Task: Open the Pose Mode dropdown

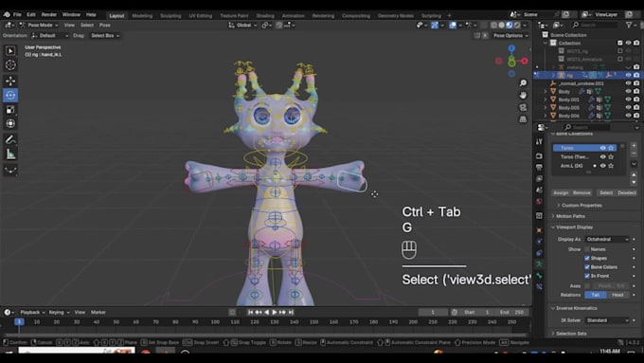Action: [x=39, y=25]
